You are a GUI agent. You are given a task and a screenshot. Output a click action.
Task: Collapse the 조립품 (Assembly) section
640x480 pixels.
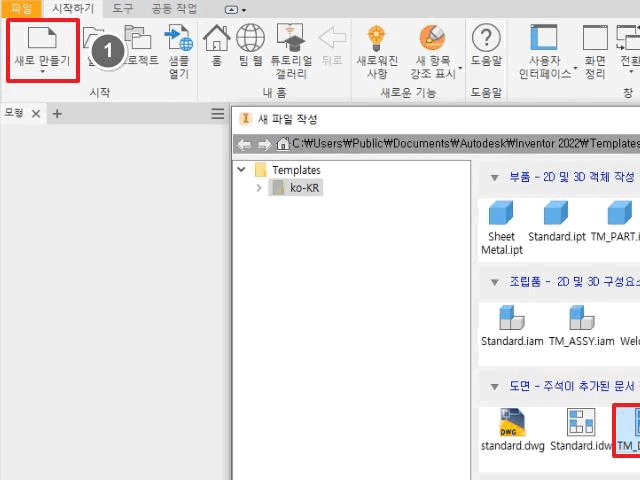(495, 282)
